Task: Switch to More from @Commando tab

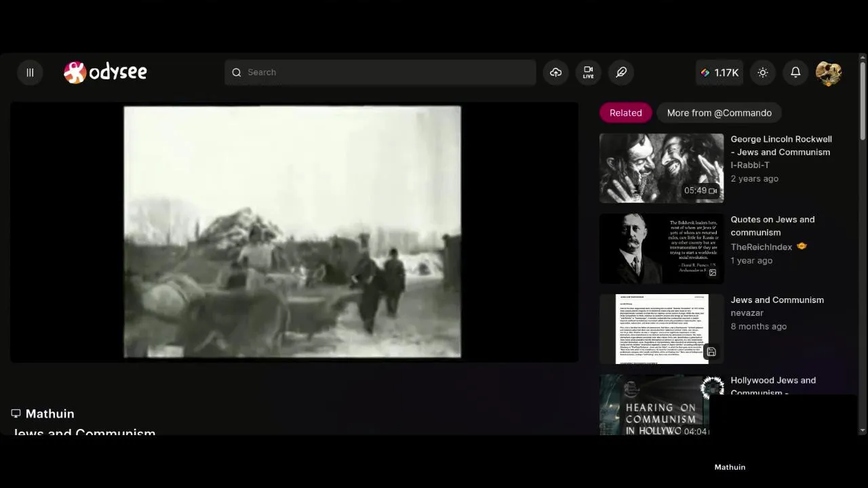Action: (719, 113)
